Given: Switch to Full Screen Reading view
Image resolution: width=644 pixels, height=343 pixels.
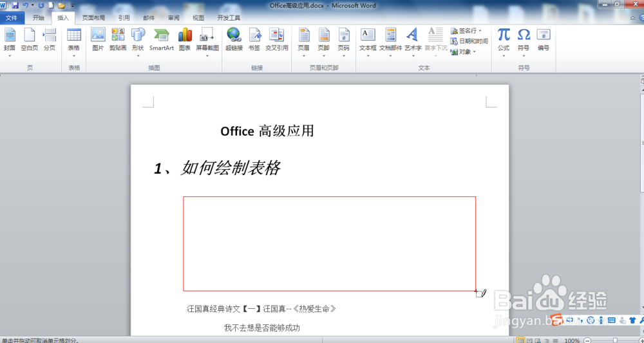Looking at the screenshot, I should click(x=529, y=340).
